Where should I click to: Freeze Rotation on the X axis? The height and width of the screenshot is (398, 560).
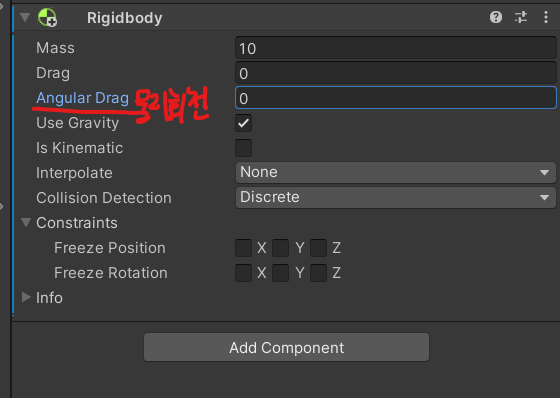(244, 273)
